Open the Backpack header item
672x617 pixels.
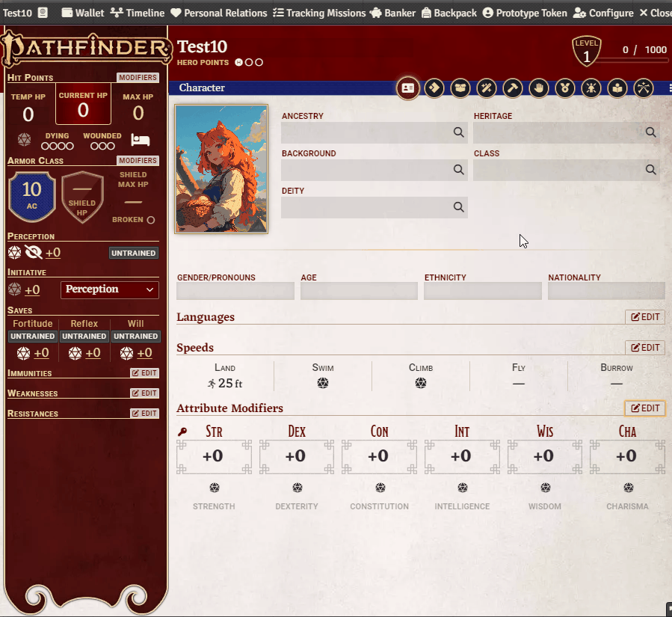449,13
